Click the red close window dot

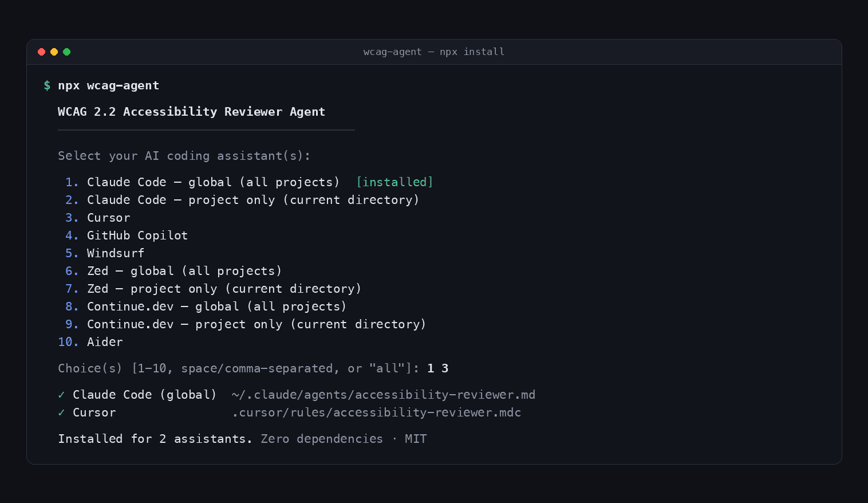pyautogui.click(x=41, y=52)
